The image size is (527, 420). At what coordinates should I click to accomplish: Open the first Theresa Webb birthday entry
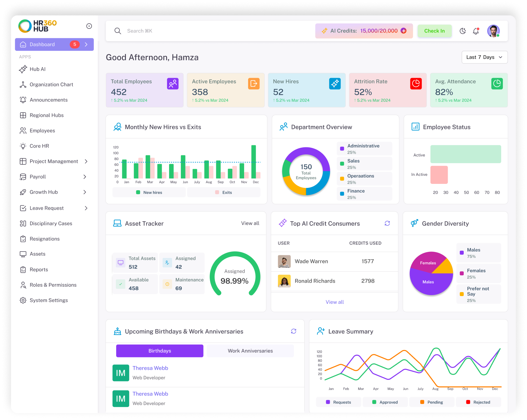point(205,373)
